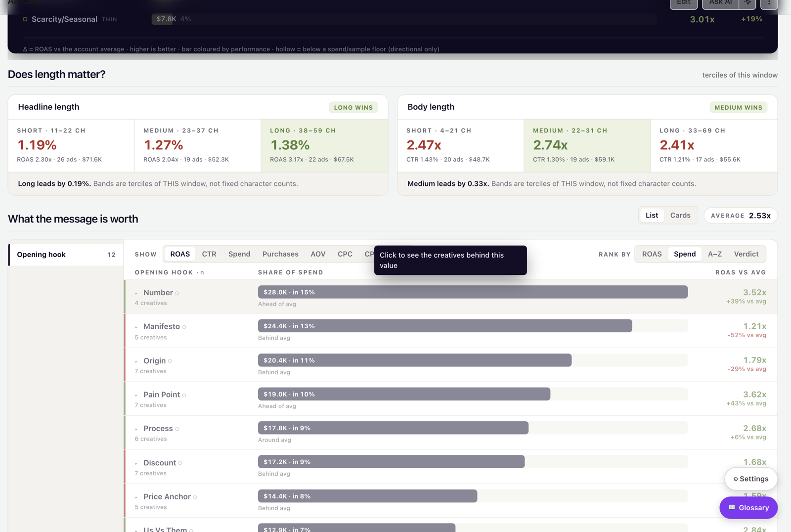Show the Spend metric in the Show row
This screenshot has width=791, height=532.
pos(239,254)
